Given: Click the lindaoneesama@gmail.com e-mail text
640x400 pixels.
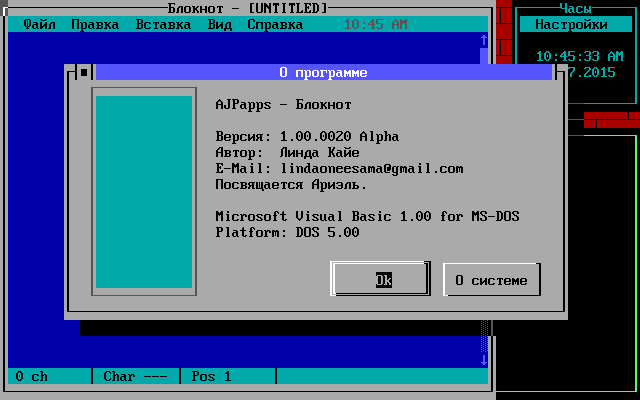Looking at the screenshot, I should click(372, 169).
